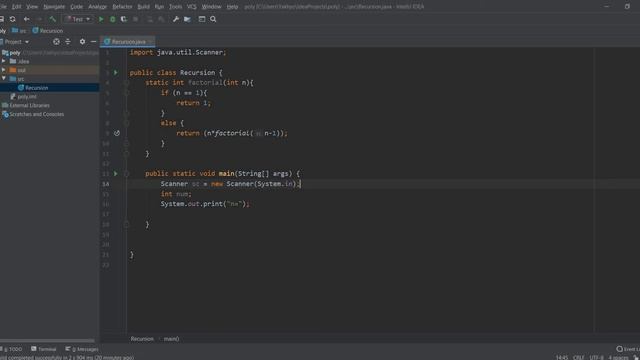Click the Locate/scroll from source target icon
Screen dimensions: 640x360
pos(56,42)
